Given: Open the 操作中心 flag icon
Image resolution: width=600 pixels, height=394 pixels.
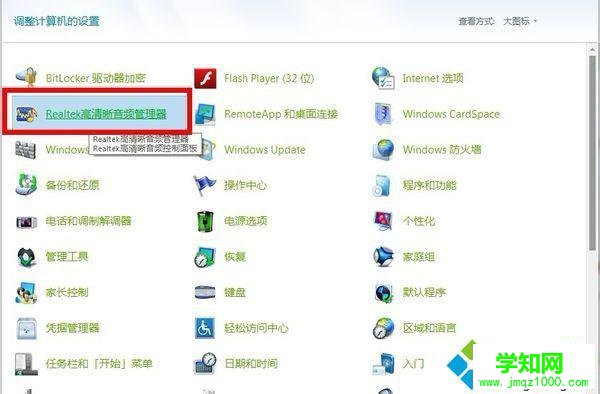Looking at the screenshot, I should coord(205,185).
